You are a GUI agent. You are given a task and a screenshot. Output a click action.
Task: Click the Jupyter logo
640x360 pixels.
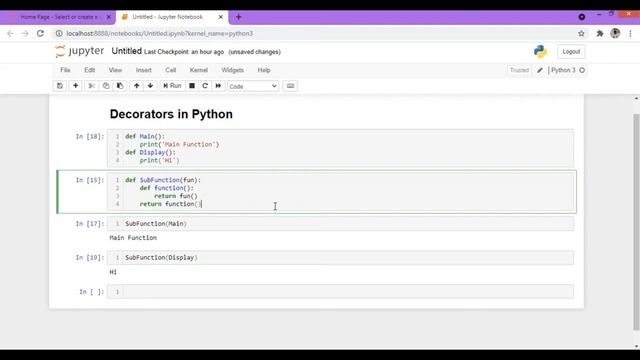[80, 51]
